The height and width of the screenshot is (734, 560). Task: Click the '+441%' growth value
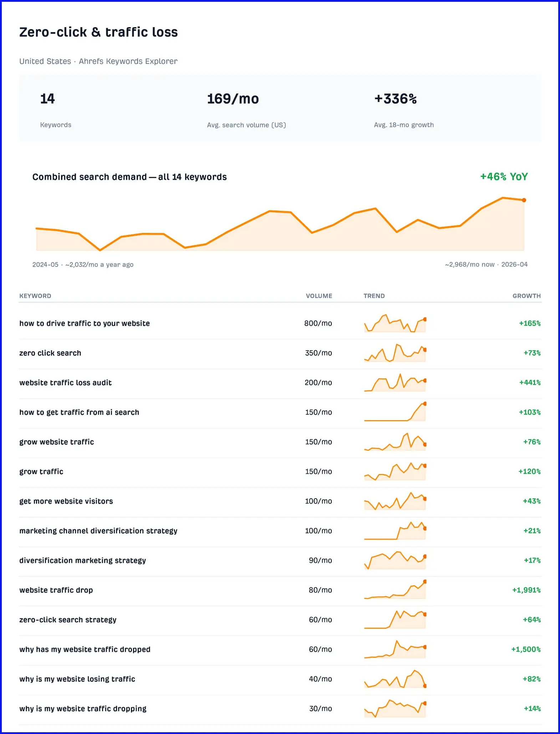[530, 383]
